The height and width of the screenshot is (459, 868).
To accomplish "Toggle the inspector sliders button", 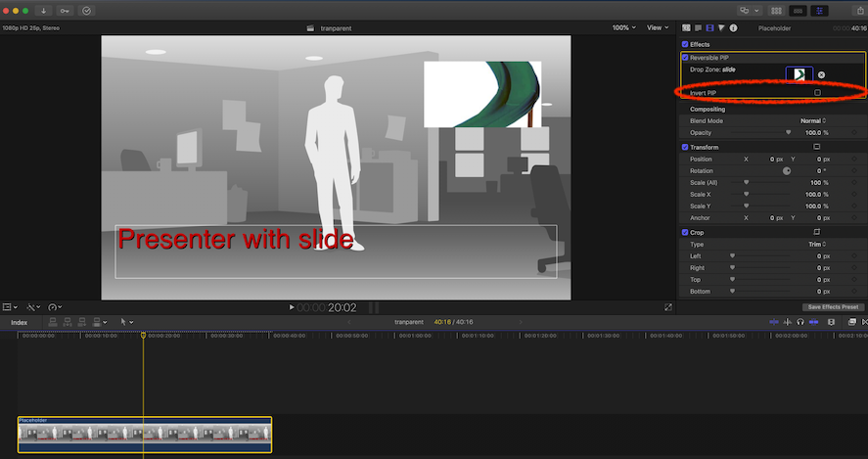I will 819,11.
